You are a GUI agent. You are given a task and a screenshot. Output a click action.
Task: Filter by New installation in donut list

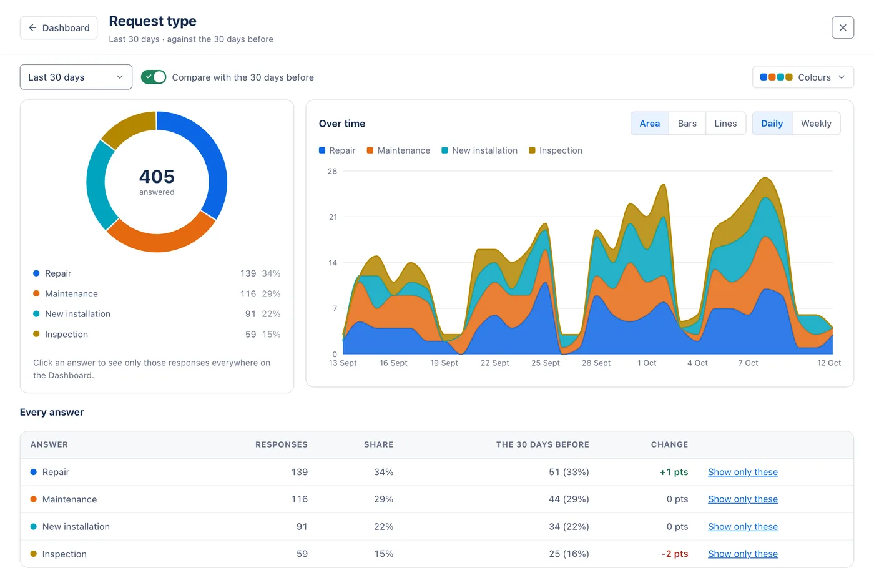point(157,314)
